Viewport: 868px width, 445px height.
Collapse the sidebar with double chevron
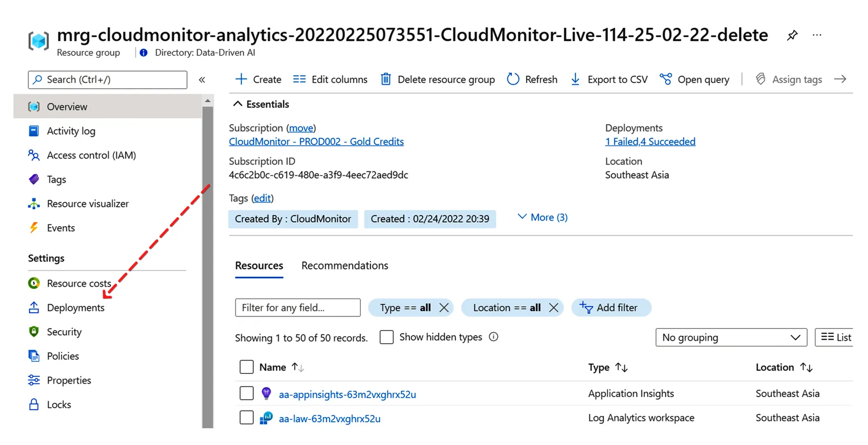click(x=202, y=80)
